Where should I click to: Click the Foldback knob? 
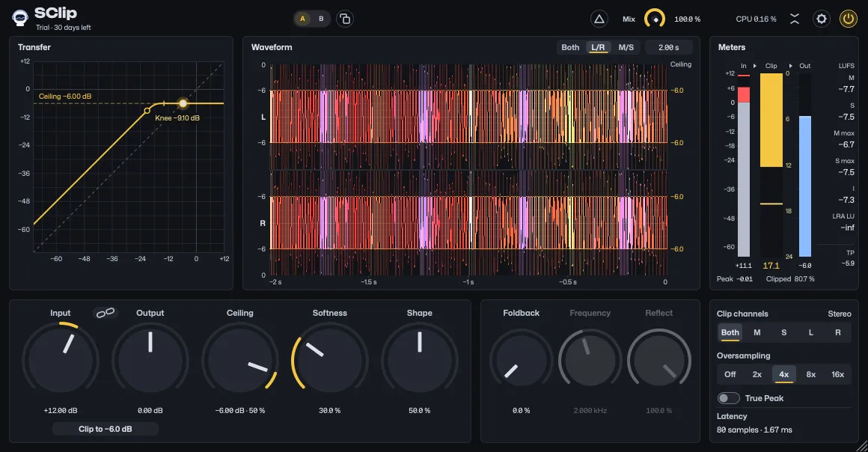[x=521, y=361]
